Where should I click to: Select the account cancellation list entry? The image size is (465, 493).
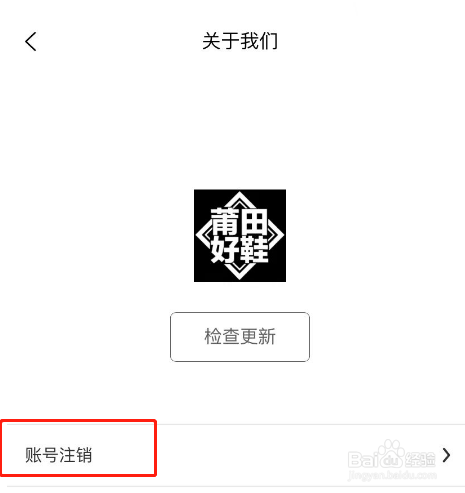(232, 455)
